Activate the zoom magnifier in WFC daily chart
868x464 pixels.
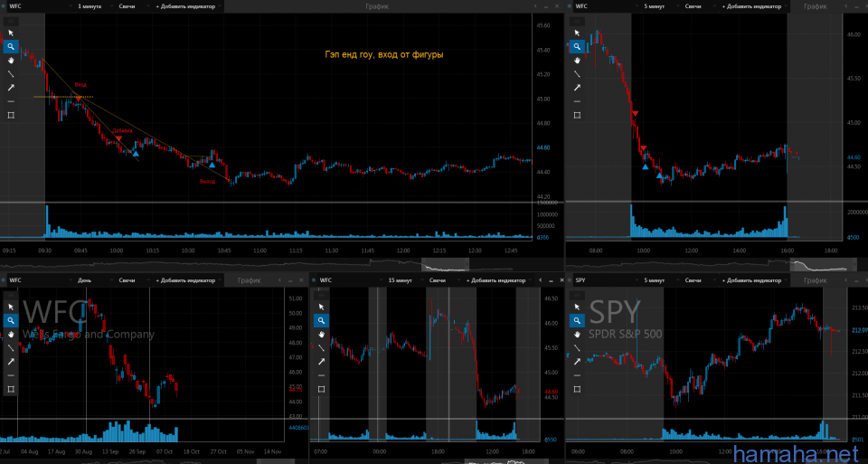[11, 320]
